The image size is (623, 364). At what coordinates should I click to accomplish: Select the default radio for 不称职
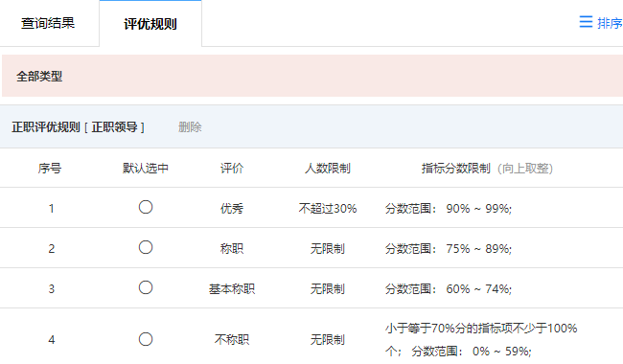pyautogui.click(x=146, y=339)
